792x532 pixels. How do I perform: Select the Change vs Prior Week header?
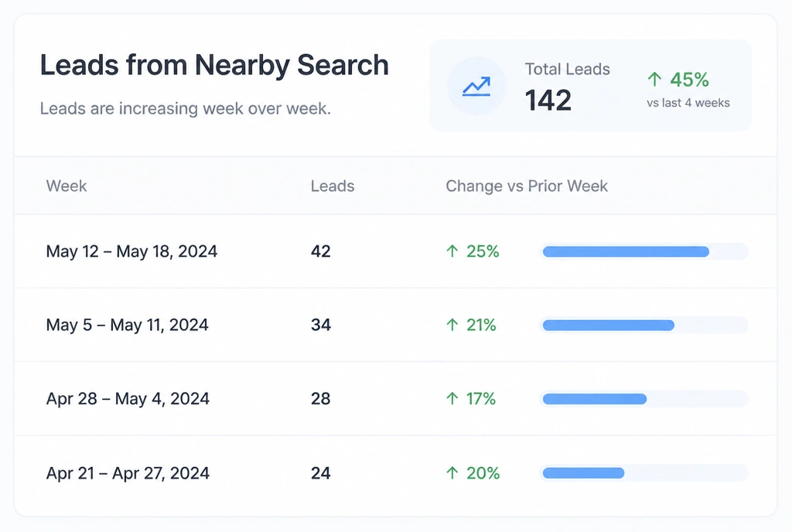526,186
